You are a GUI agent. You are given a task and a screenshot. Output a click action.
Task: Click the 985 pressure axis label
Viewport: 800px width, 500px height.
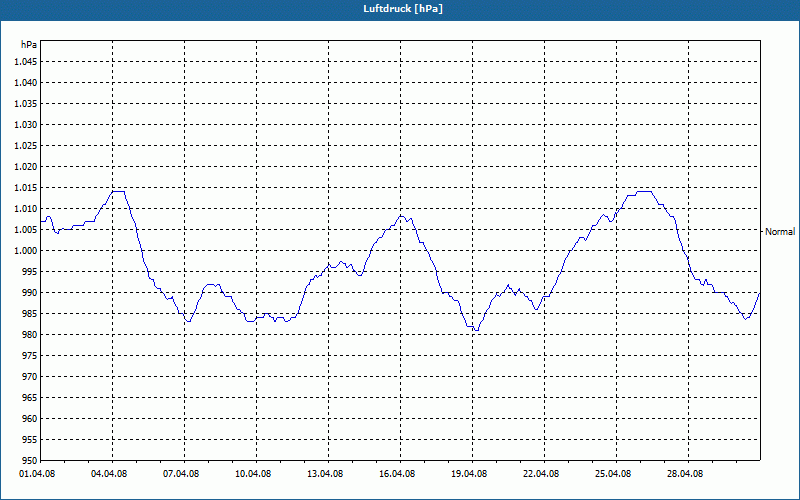30,314
